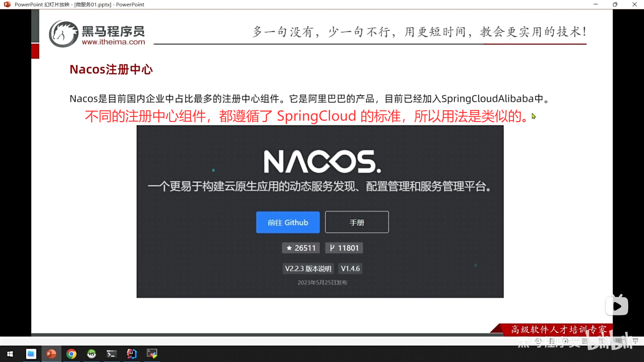644x362 pixels.
Task: Click the PowerPoint application icon in title bar
Action: (7, 4)
